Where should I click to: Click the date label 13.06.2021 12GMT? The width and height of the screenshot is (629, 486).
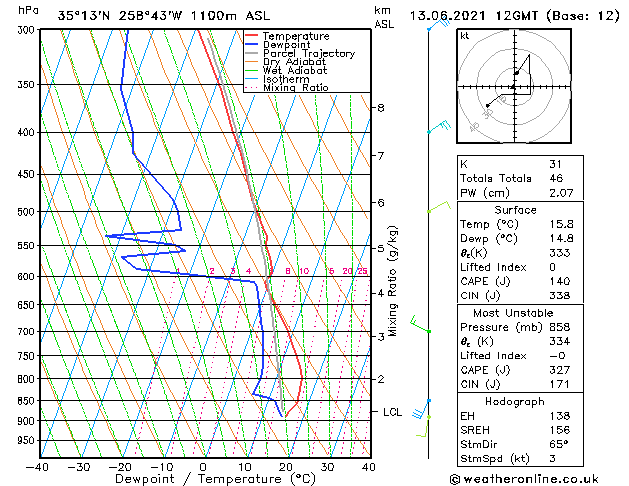pyautogui.click(x=474, y=16)
